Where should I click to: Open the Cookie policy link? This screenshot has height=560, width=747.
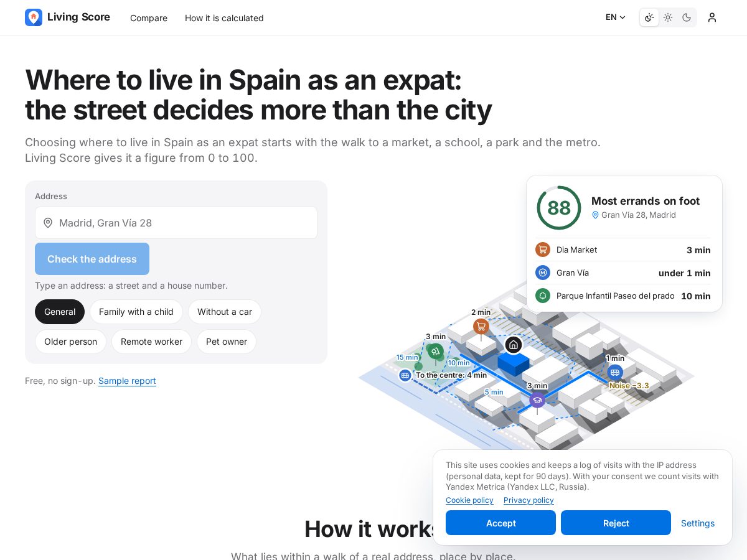[469, 500]
